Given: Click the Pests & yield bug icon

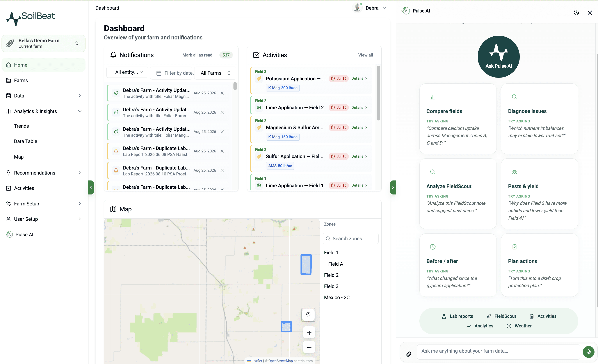Looking at the screenshot, I should pyautogui.click(x=514, y=172).
